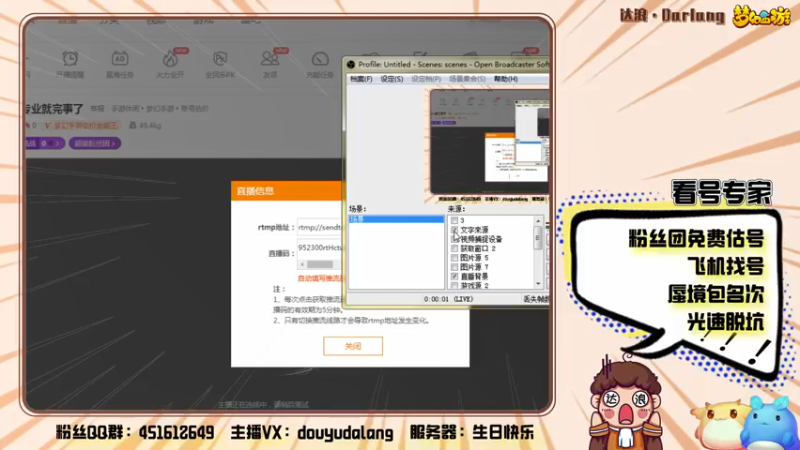Open the 场景集合(S) menu in OBS
Viewport: 800px width, 450px height.
pos(467,79)
